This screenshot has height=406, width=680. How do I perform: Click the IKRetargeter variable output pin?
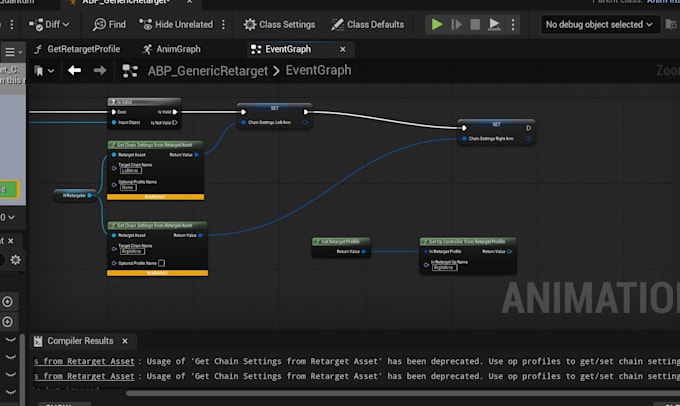coord(90,195)
